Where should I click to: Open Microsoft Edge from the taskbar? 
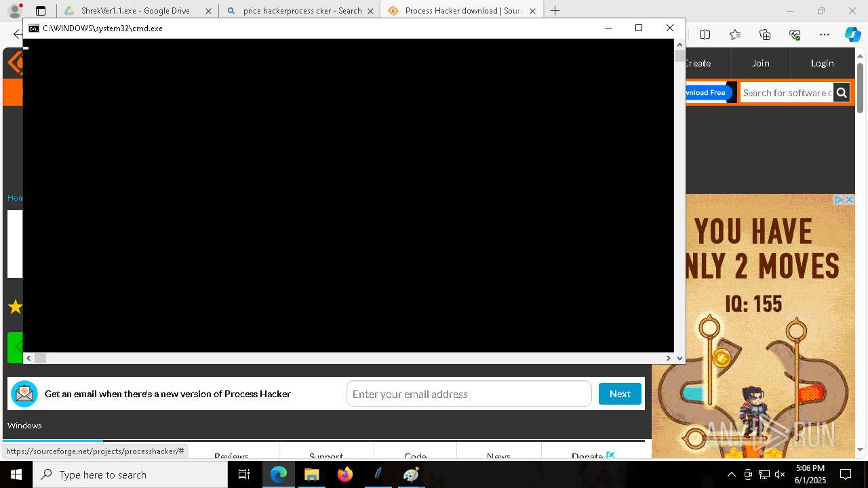pos(279,474)
